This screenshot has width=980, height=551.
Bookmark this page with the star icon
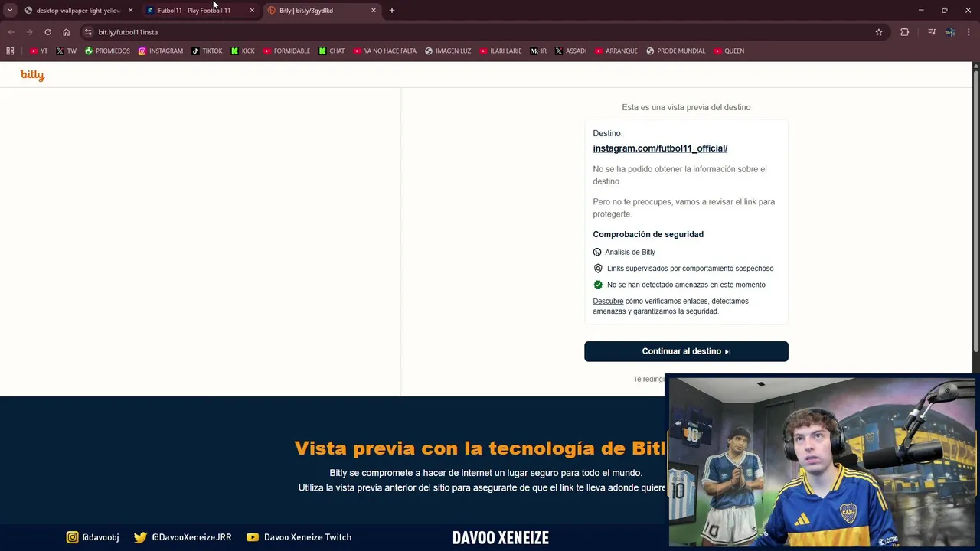pos(879,32)
